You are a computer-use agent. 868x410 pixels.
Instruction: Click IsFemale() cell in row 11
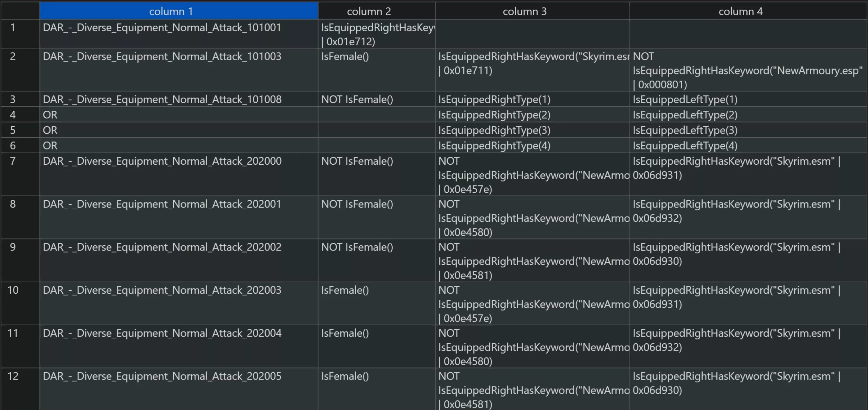pyautogui.click(x=376, y=346)
